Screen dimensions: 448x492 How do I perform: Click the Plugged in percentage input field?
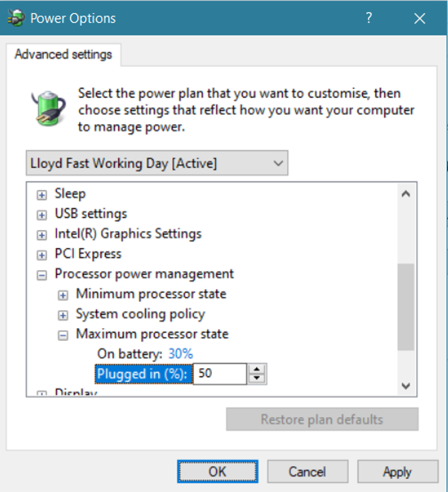coord(220,374)
